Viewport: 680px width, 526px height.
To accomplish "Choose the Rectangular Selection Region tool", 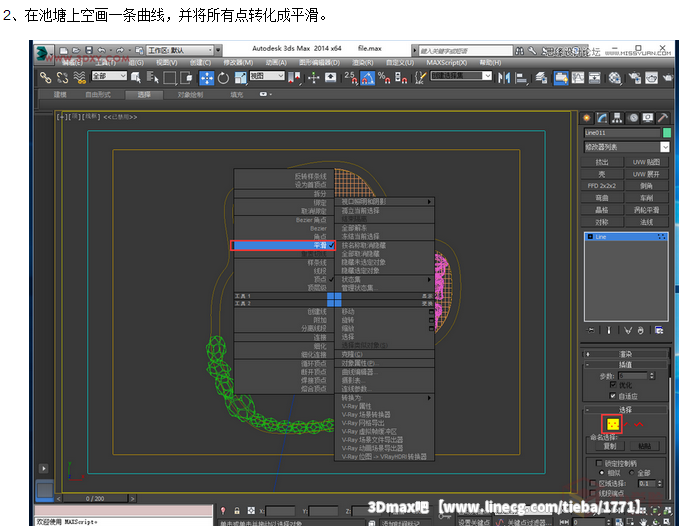I will point(170,78).
